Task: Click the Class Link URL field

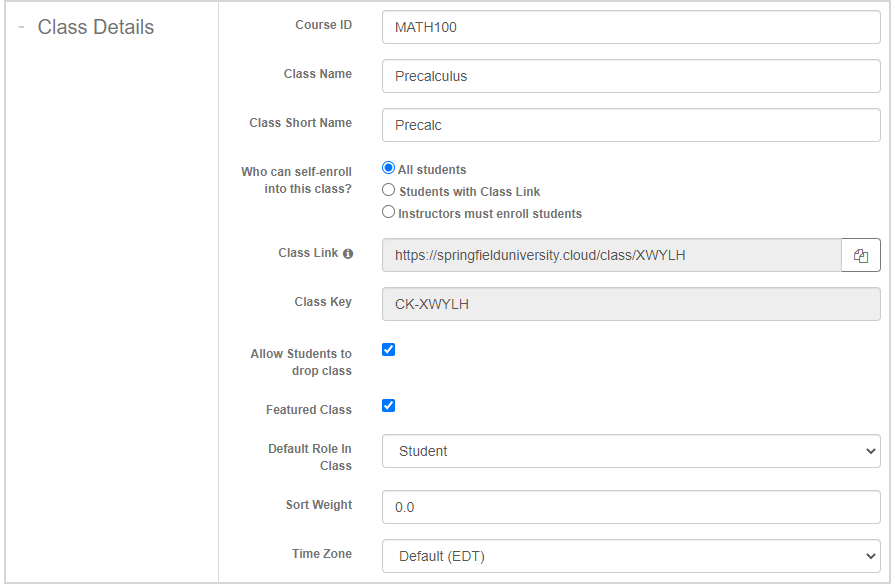Action: 610,256
